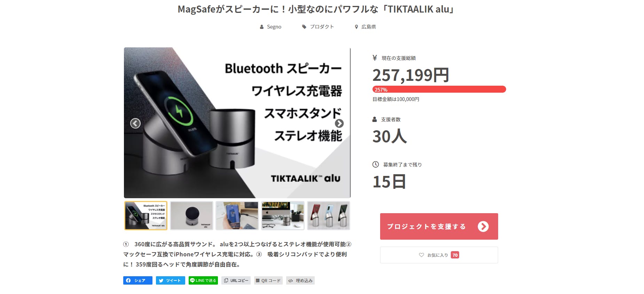This screenshot has width=644, height=294.
Task: Send project via LINE button
Action: click(x=203, y=280)
